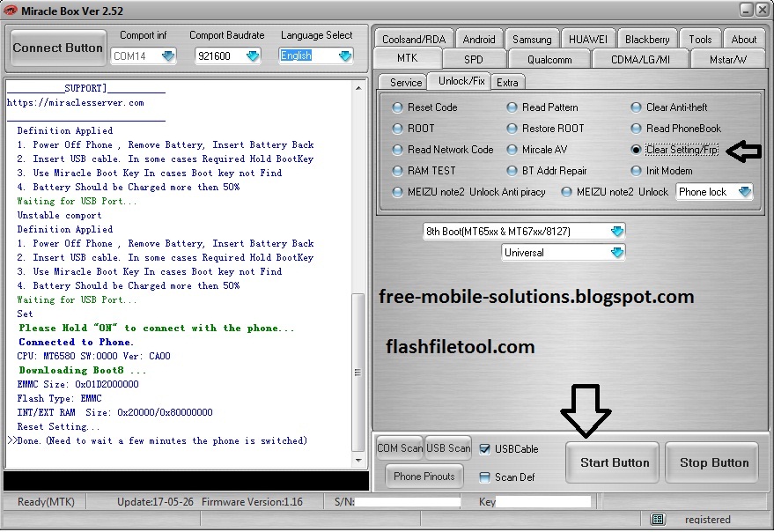Image resolution: width=774 pixels, height=532 pixels.
Task: Click 'Ready(MTK)' status text
Action: coord(46,502)
